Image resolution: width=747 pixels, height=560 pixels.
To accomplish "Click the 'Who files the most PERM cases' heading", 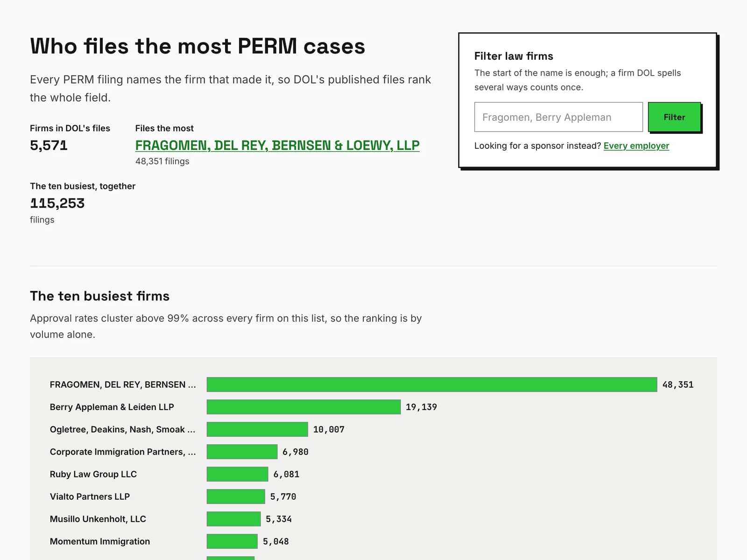I will point(197,46).
